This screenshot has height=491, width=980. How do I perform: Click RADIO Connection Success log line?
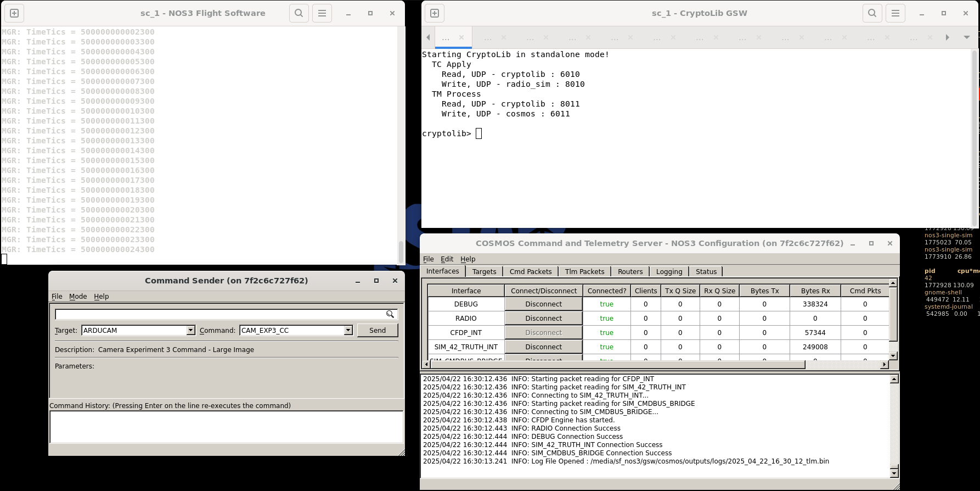[522, 428]
